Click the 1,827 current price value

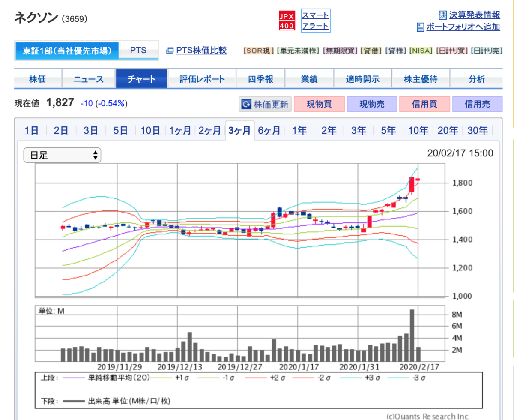60,103
